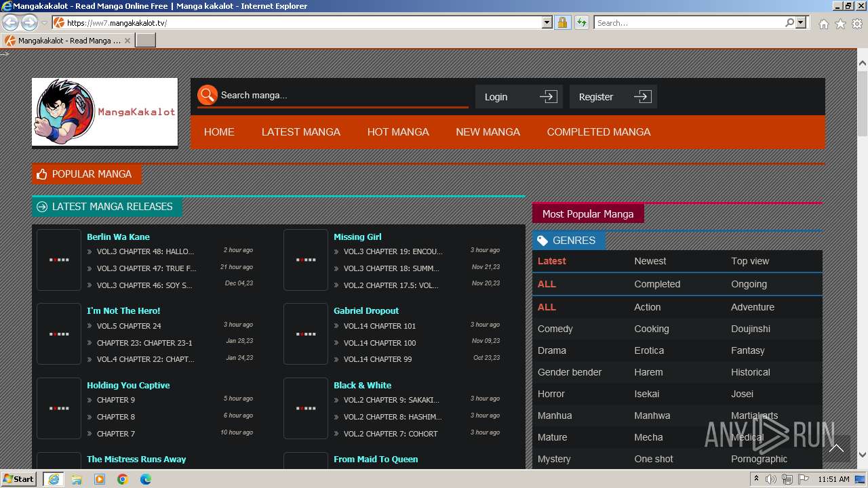Select the Horror genre
The width and height of the screenshot is (868, 488).
pyautogui.click(x=551, y=394)
